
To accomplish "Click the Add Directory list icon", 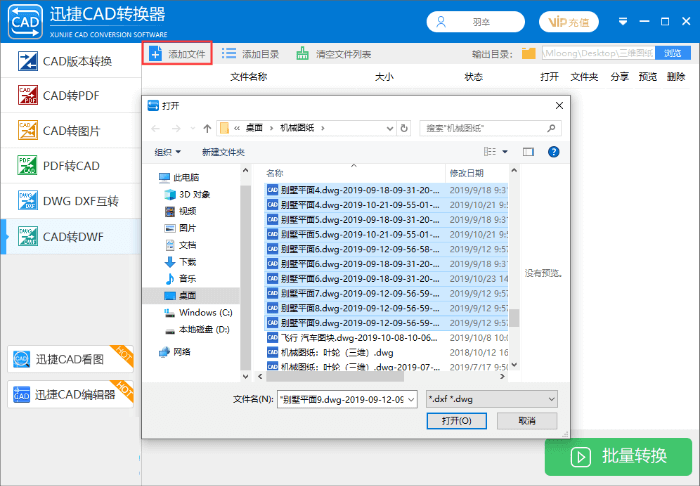I will point(229,54).
